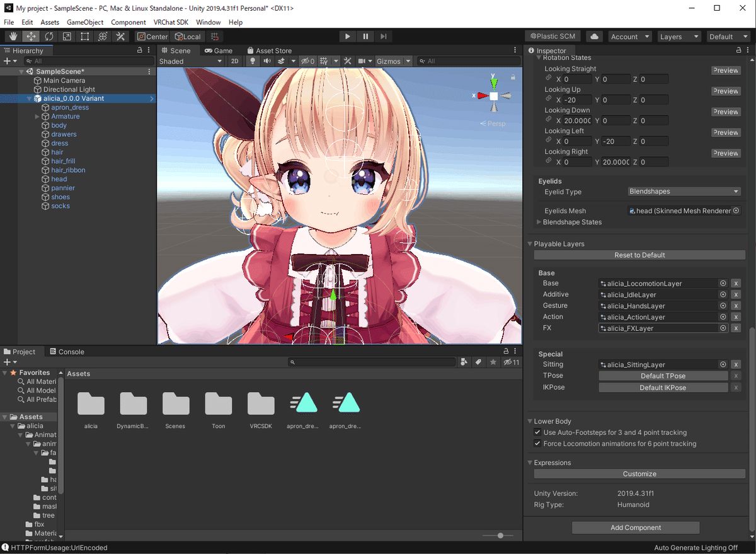756x554 pixels.
Task: Select the Move tool in the toolbar
Action: pyautogui.click(x=31, y=37)
